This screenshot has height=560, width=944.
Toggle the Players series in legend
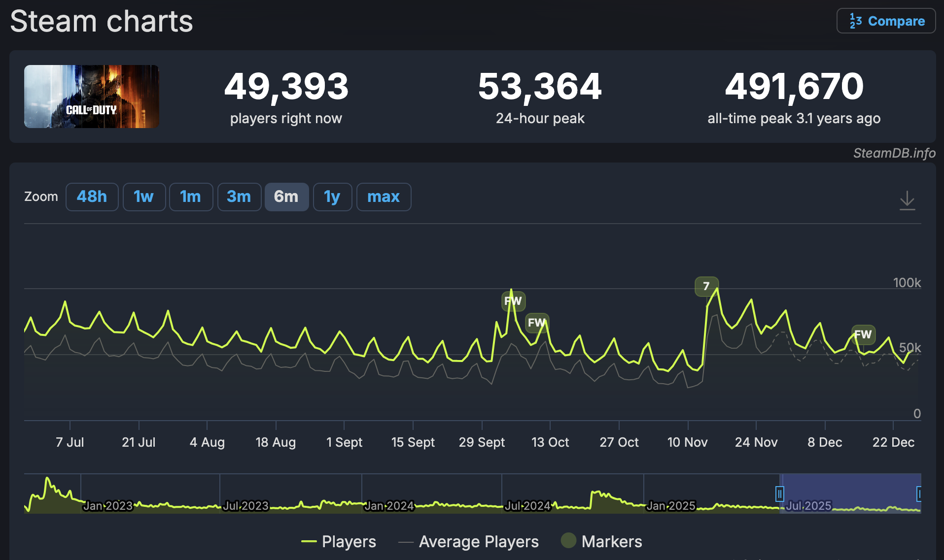[x=339, y=542]
